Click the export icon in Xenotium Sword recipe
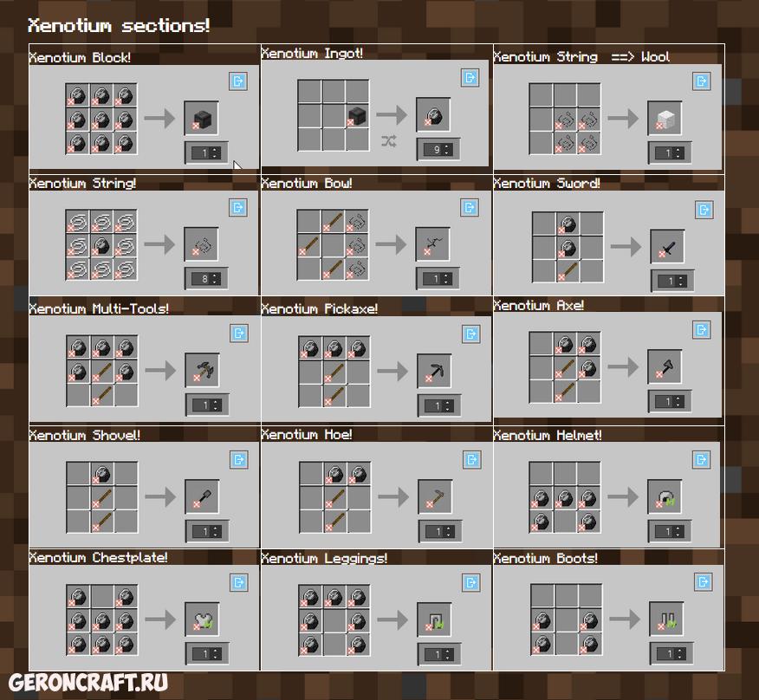This screenshot has width=759, height=700. pos(704,210)
